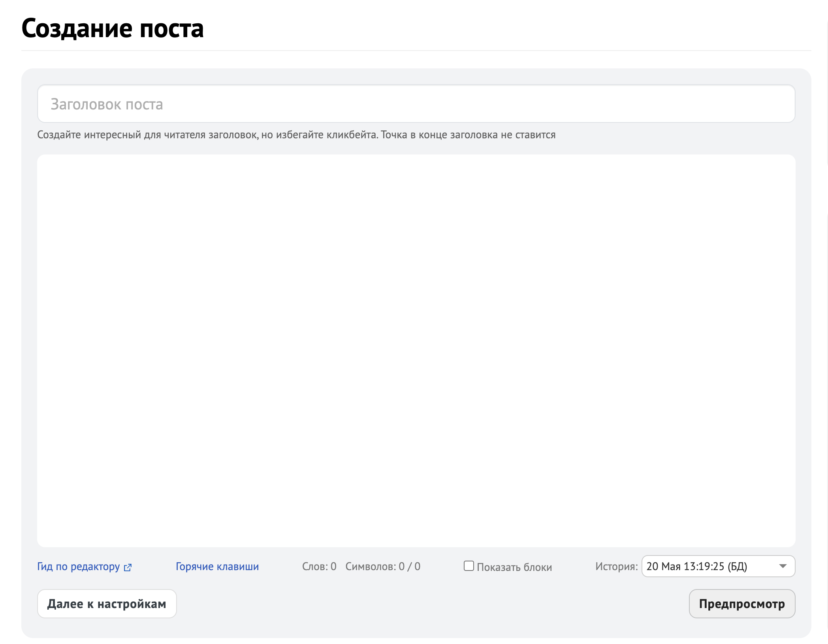Click the external link icon beside Гид по редактору

click(x=128, y=567)
